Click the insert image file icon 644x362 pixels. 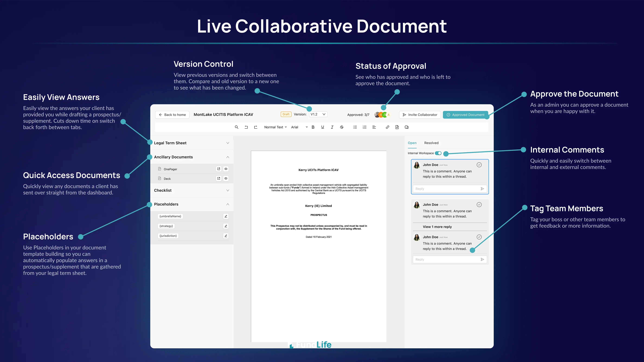pyautogui.click(x=397, y=127)
